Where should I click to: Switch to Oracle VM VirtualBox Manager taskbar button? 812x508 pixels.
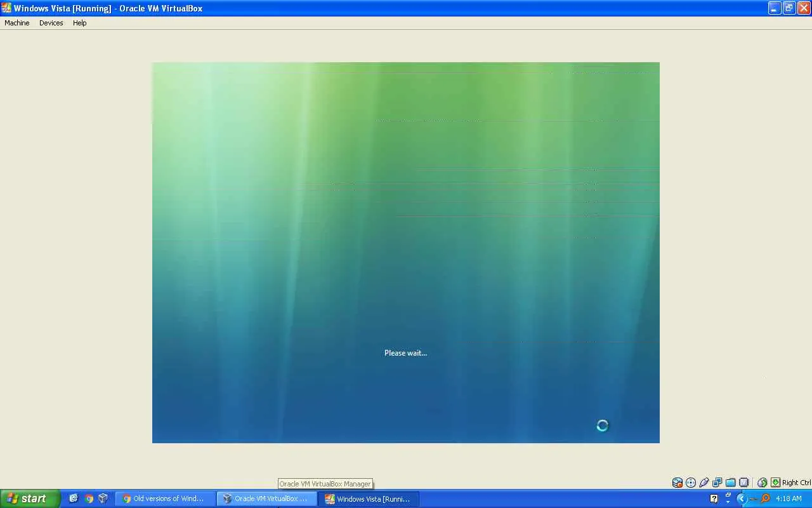(x=267, y=499)
